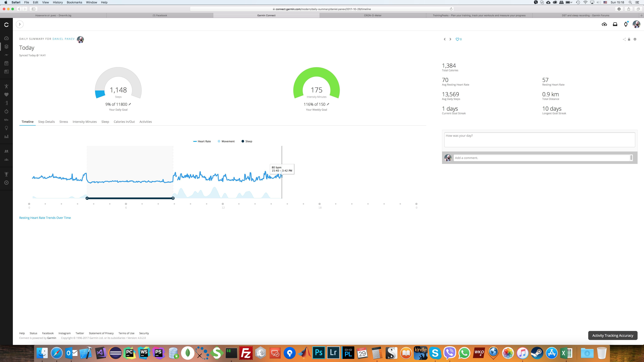Open Daniel Panev profile name link
Viewport: 644px width, 362px height.
click(x=63, y=39)
